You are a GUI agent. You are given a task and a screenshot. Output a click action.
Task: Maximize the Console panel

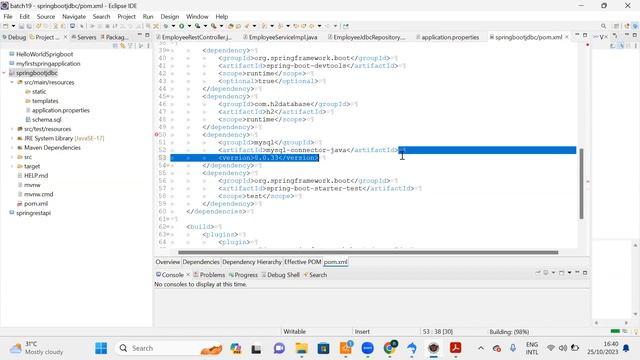[585, 272]
